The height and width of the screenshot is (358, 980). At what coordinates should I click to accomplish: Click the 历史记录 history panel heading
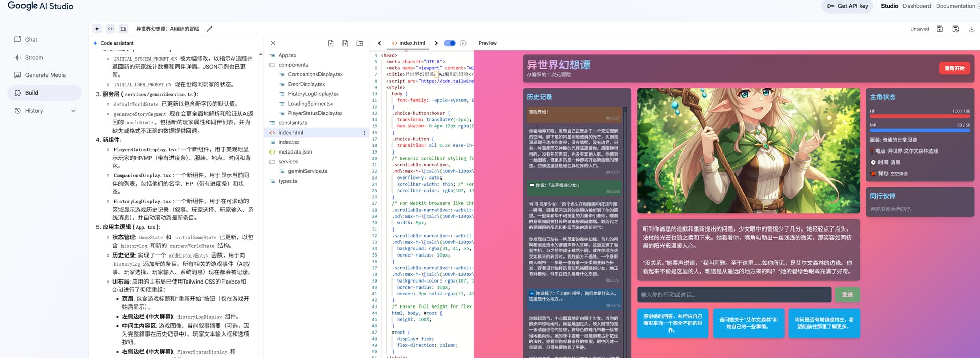coord(540,97)
